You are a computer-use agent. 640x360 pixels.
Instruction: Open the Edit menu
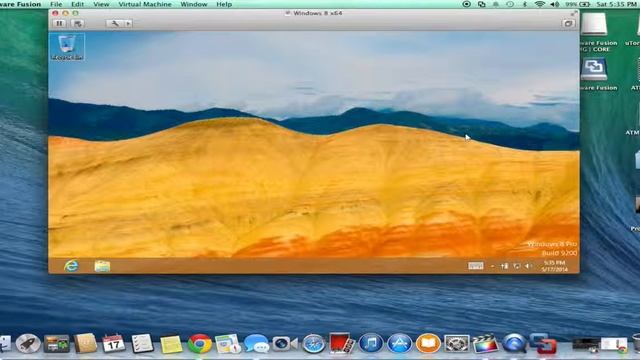click(78, 4)
